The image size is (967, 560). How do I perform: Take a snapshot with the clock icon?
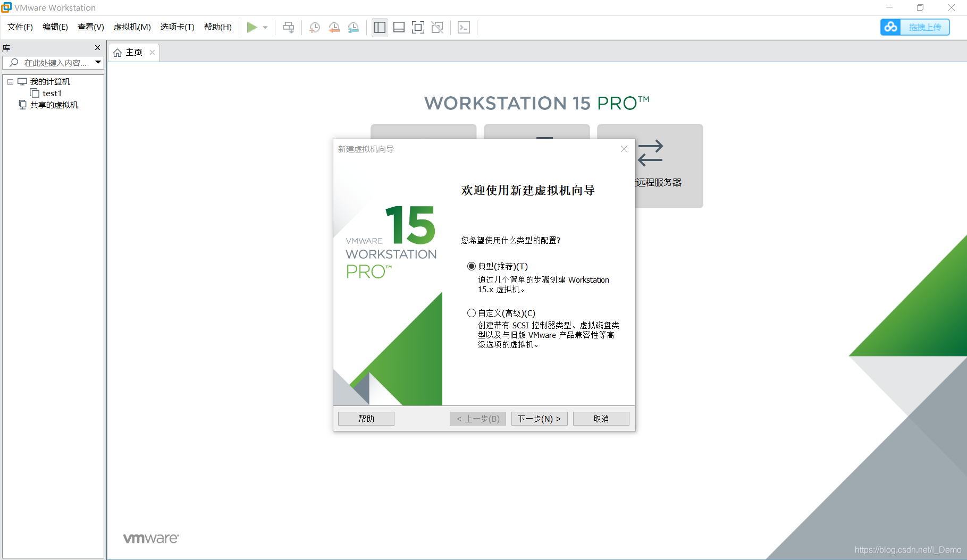315,27
